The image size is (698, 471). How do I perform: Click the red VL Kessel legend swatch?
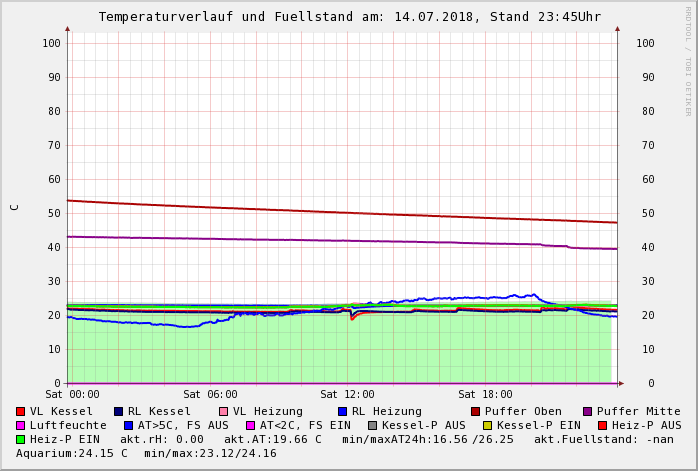pyautogui.click(x=21, y=412)
